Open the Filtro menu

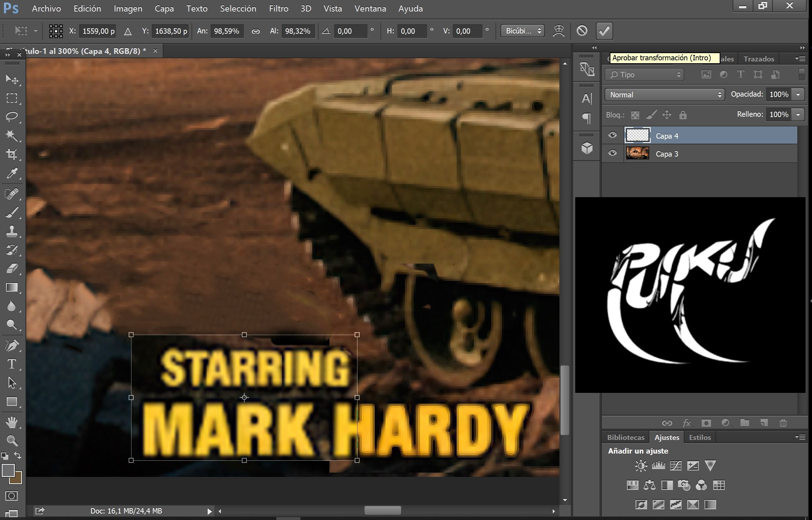(278, 8)
